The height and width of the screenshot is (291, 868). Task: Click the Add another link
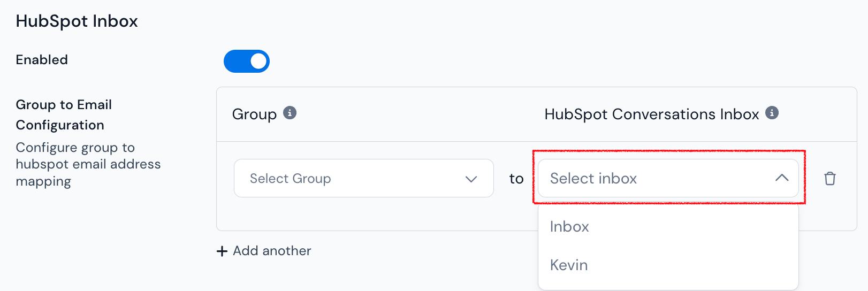coord(264,251)
